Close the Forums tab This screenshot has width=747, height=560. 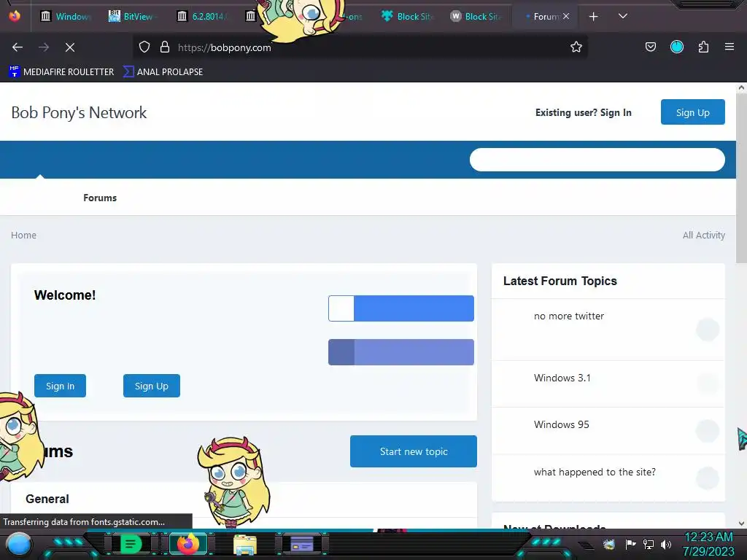566,16
